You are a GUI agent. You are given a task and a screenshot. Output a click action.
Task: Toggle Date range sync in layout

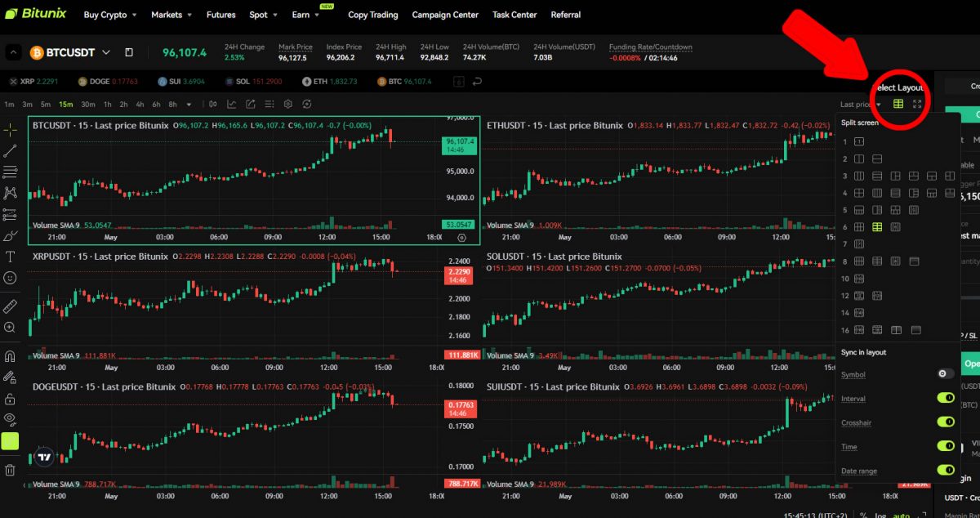(946, 470)
